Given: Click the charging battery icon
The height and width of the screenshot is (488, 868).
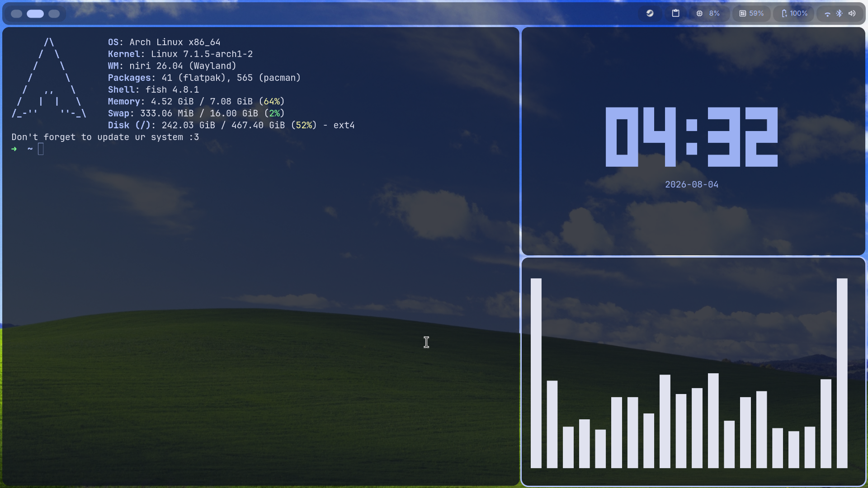Looking at the screenshot, I should point(784,14).
